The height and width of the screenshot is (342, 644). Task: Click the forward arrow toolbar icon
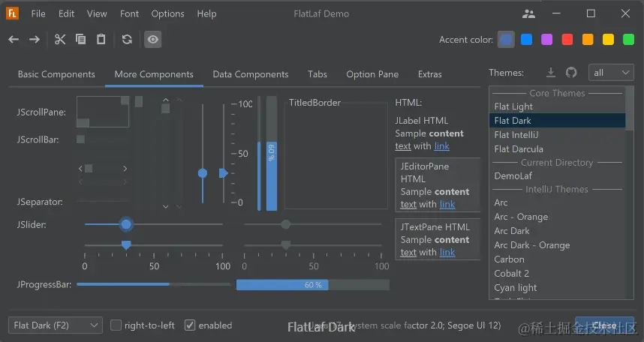(x=35, y=40)
